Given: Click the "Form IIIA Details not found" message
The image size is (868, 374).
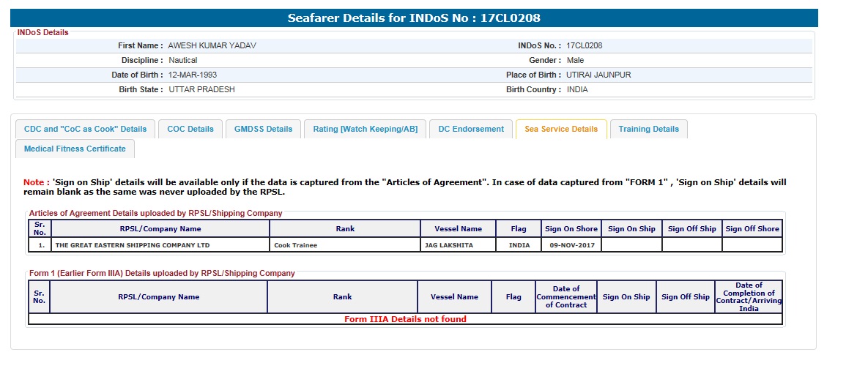Looking at the screenshot, I should tap(405, 319).
